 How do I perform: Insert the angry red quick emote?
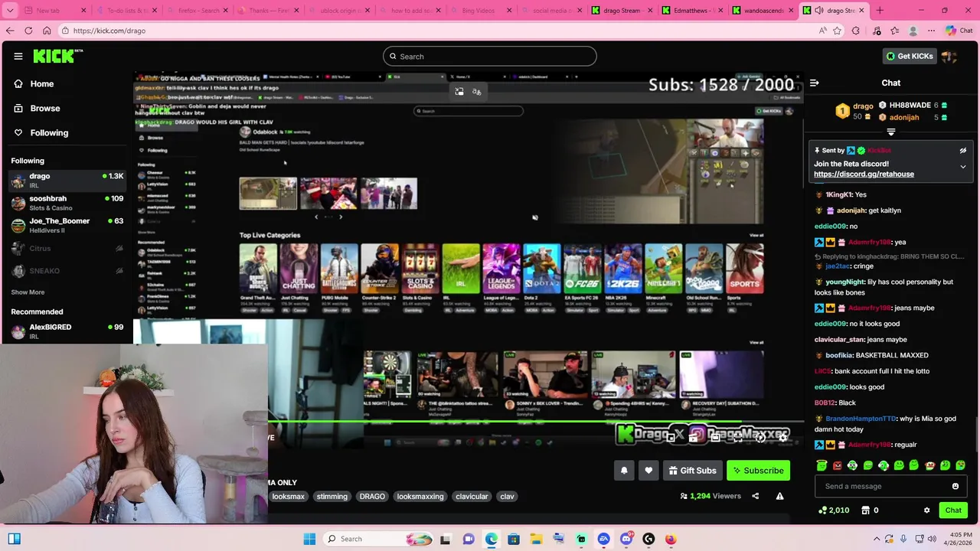(x=837, y=465)
